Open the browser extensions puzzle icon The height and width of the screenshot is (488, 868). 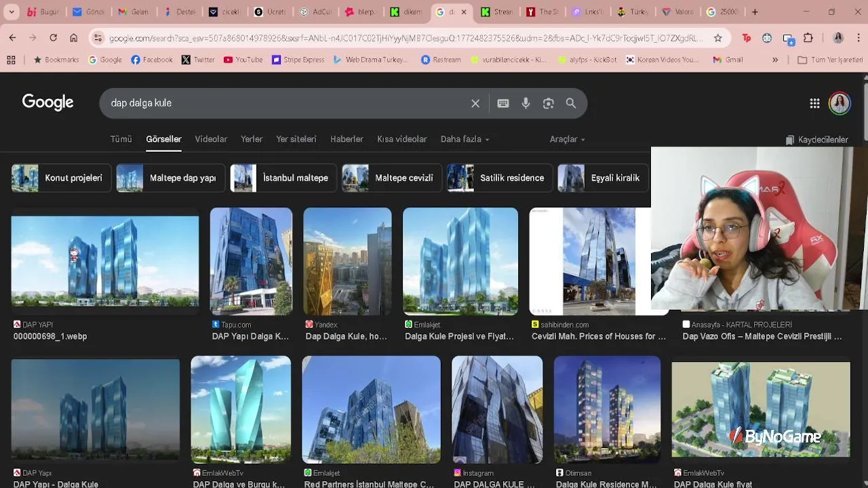click(808, 38)
